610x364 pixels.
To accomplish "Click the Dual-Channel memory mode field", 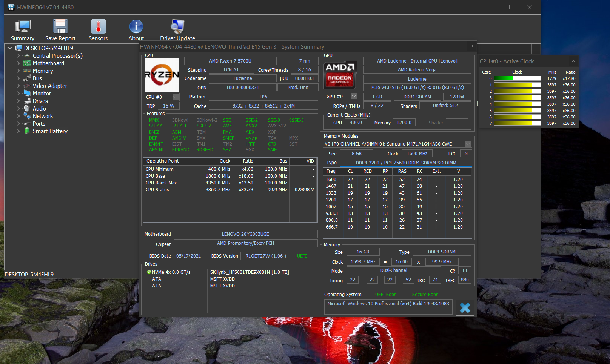I will pos(394,270).
